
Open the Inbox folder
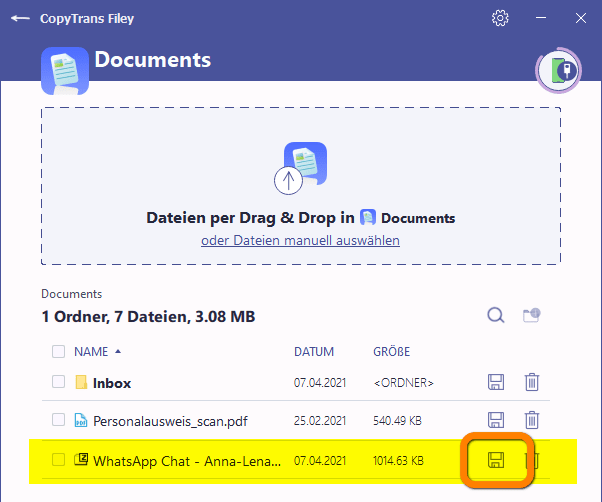[112, 383]
